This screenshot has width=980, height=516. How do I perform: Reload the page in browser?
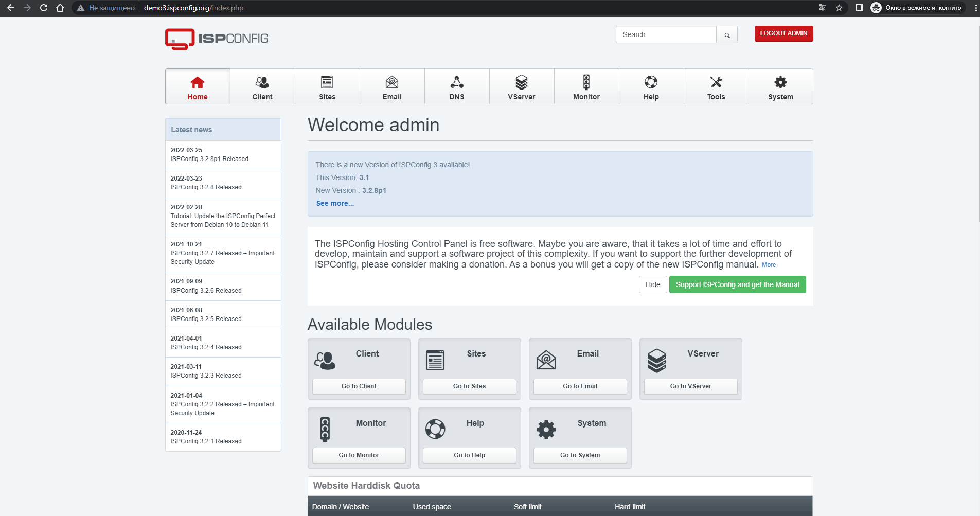(x=44, y=8)
